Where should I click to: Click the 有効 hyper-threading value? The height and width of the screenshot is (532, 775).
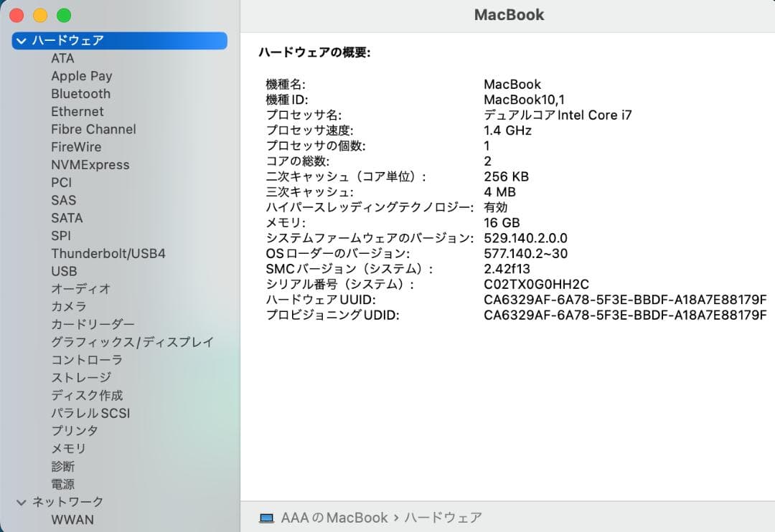(496, 207)
